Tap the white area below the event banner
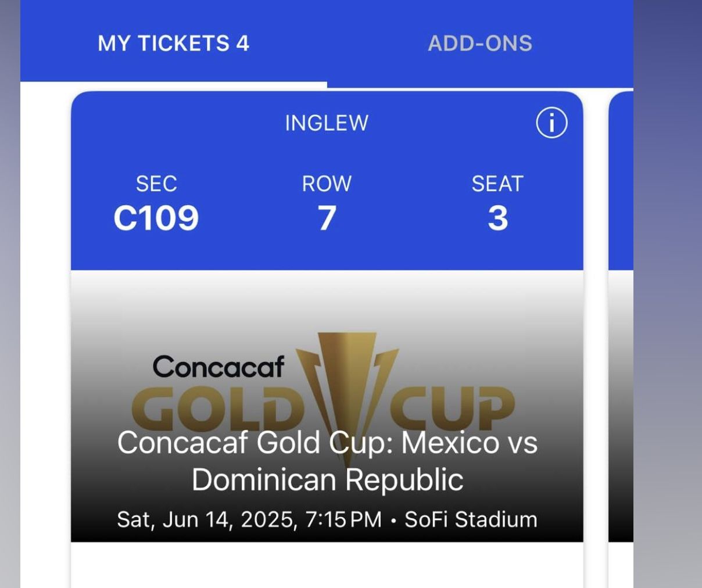The height and width of the screenshot is (588, 702). click(x=327, y=565)
